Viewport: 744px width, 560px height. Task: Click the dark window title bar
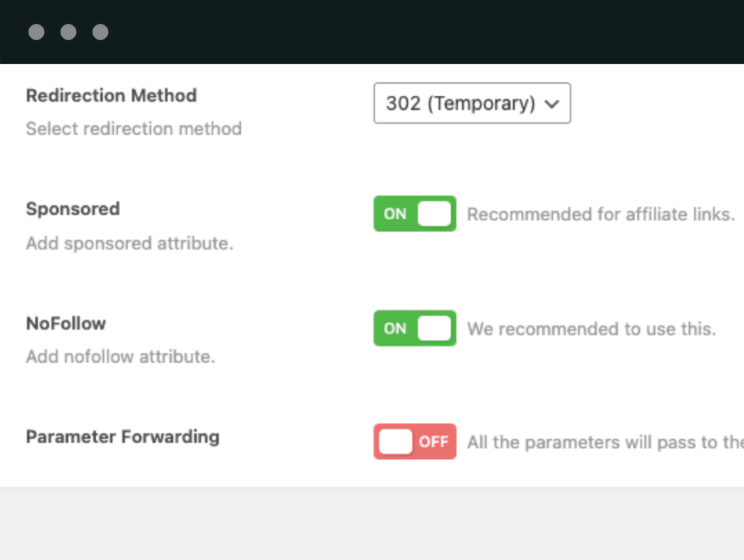coord(400,32)
